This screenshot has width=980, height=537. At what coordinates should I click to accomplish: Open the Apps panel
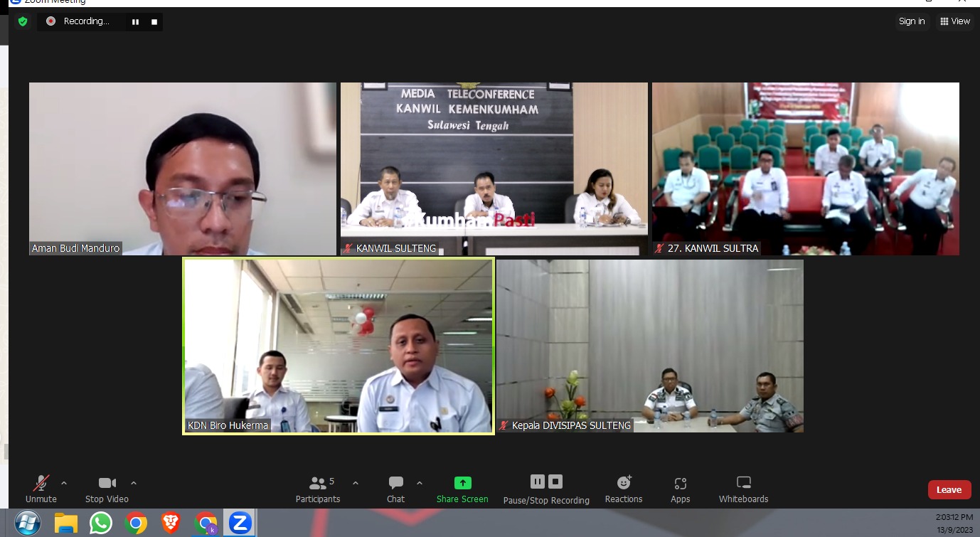click(680, 489)
